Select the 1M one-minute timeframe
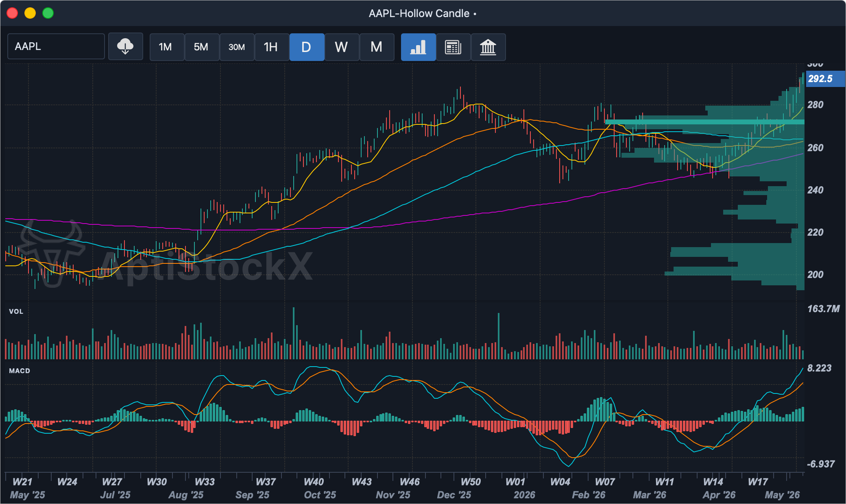 click(x=167, y=47)
